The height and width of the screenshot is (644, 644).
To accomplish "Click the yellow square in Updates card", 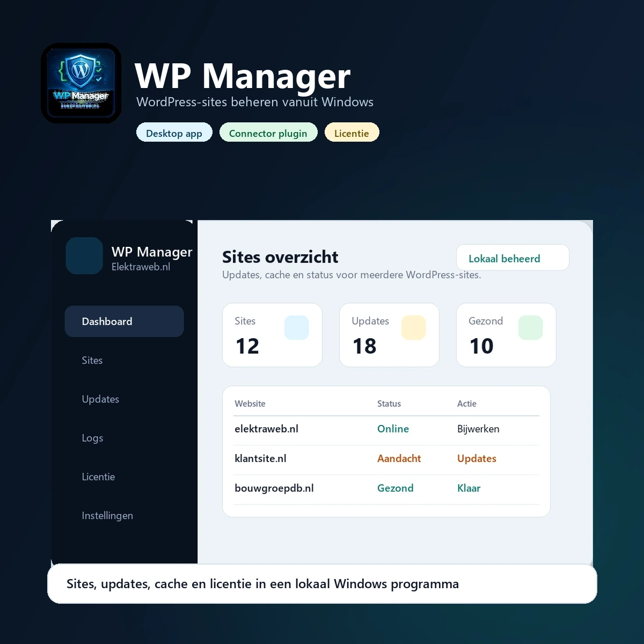I will tap(413, 327).
